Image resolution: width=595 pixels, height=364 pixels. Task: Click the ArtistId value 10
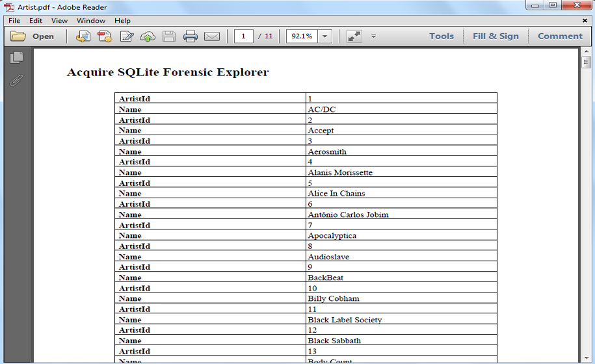(x=312, y=288)
